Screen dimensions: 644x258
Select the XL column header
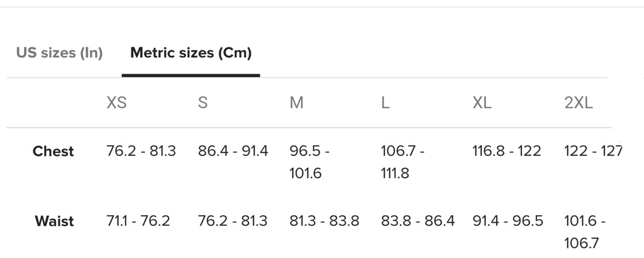pyautogui.click(x=482, y=103)
